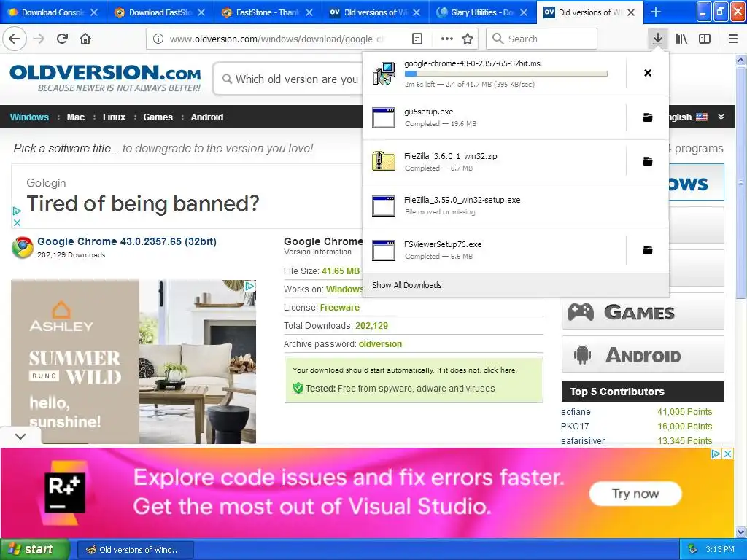The height and width of the screenshot is (560, 747).
Task: Close the Glary Utilities tab
Action: click(x=524, y=12)
